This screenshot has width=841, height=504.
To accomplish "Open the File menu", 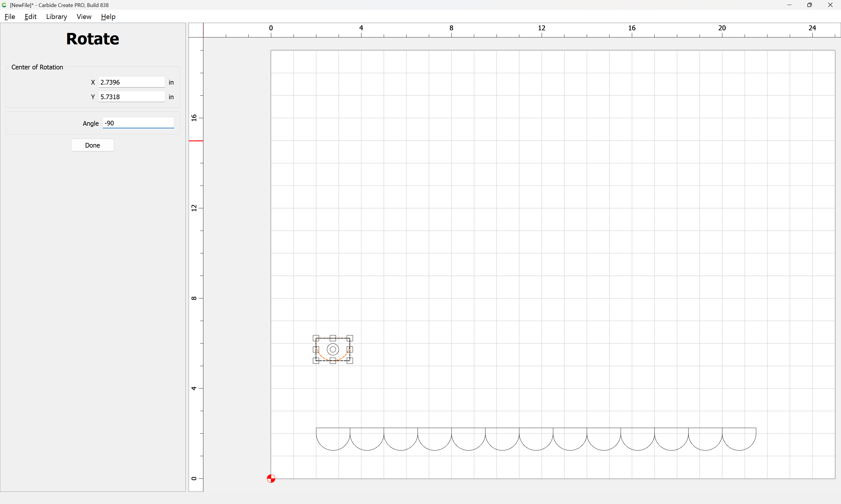I will (10, 17).
